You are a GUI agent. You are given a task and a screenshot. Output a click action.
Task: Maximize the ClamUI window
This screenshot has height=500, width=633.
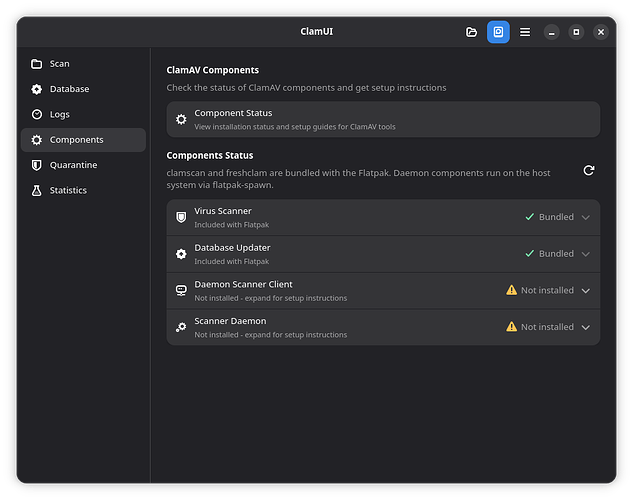point(576,32)
